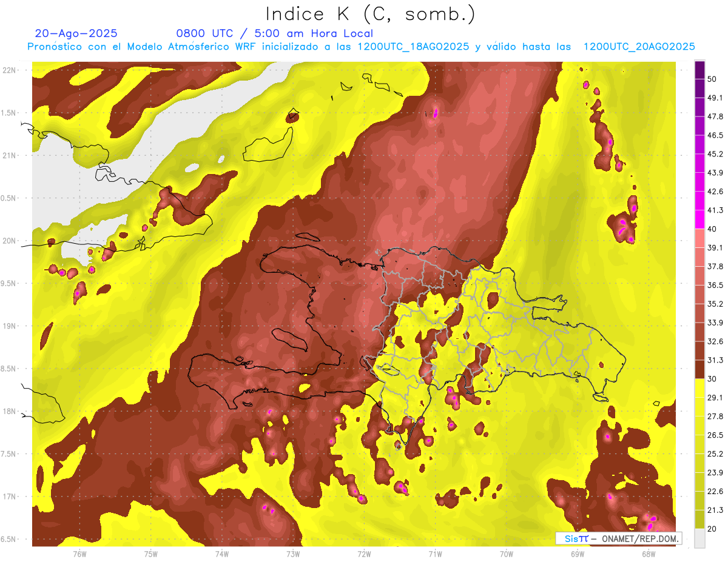728x562 pixels.
Task: Click the "40" value on the color scale
Action: click(x=713, y=229)
